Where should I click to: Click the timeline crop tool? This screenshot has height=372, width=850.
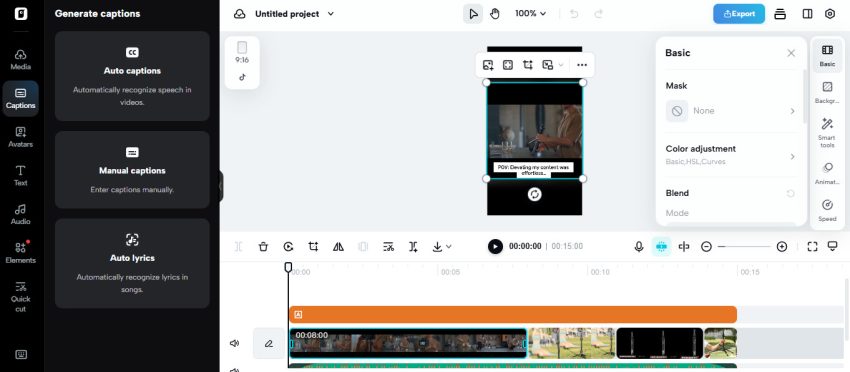pos(313,247)
